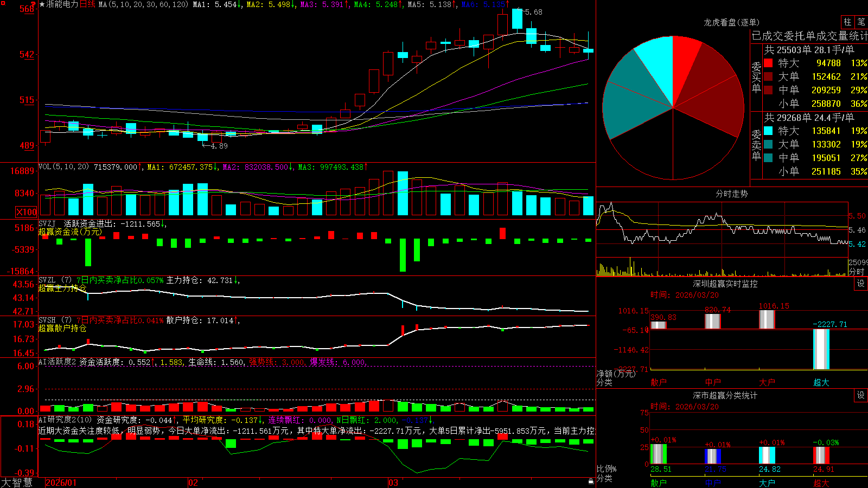Click the 超大 -2227.71 bar in 实时监控
This screenshot has height=488, width=868.
[821, 349]
